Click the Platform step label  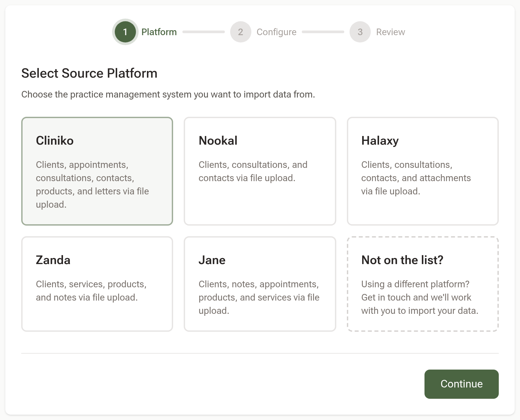click(x=159, y=32)
